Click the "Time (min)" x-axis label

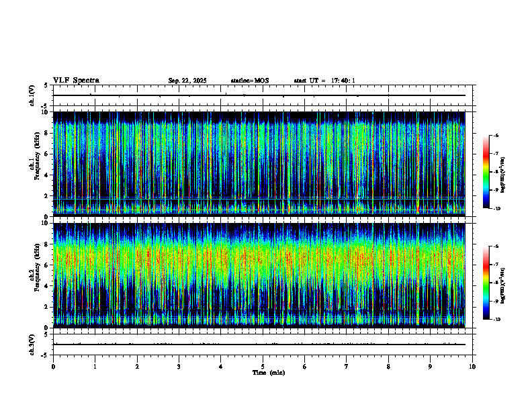click(269, 373)
